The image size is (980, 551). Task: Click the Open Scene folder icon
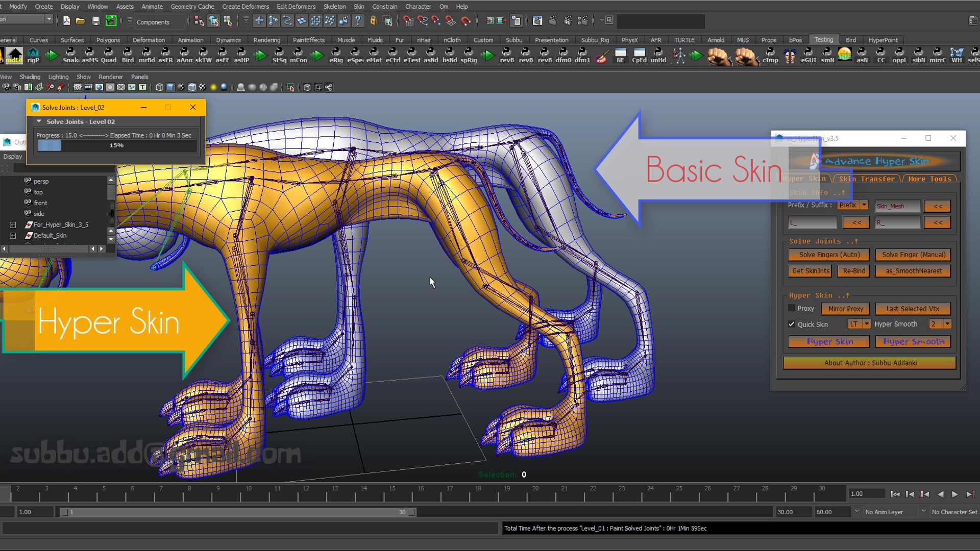point(80,21)
